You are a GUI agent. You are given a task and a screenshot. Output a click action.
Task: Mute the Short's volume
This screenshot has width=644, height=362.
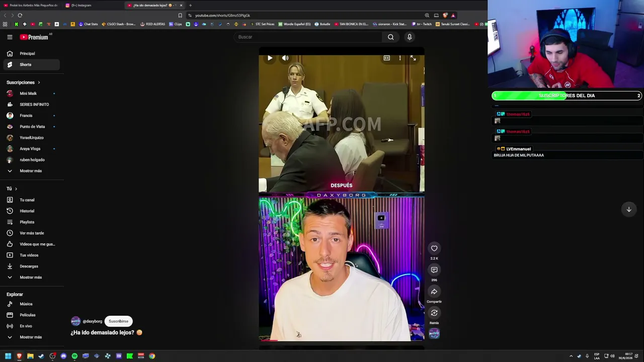tap(285, 58)
